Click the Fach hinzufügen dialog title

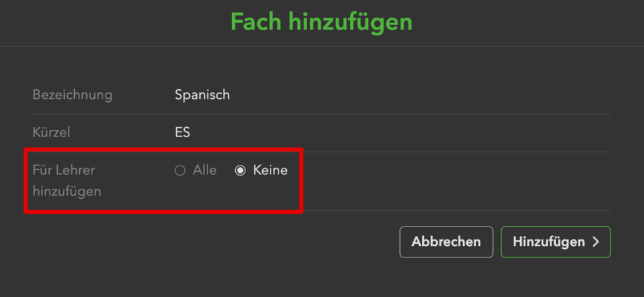tap(321, 22)
